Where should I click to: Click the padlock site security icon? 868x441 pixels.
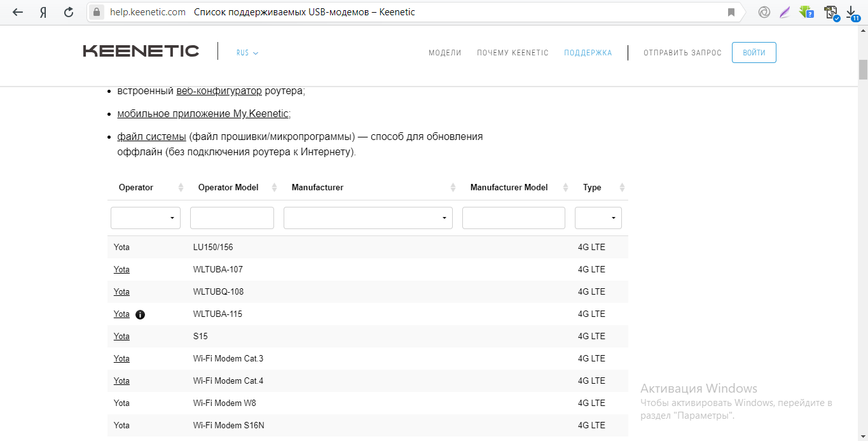click(97, 12)
